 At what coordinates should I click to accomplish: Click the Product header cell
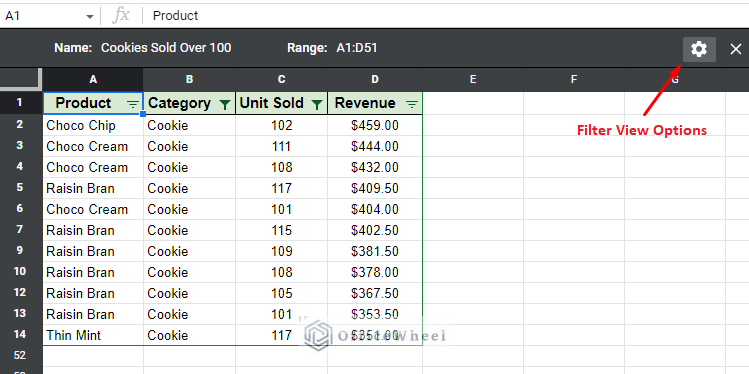click(x=93, y=103)
